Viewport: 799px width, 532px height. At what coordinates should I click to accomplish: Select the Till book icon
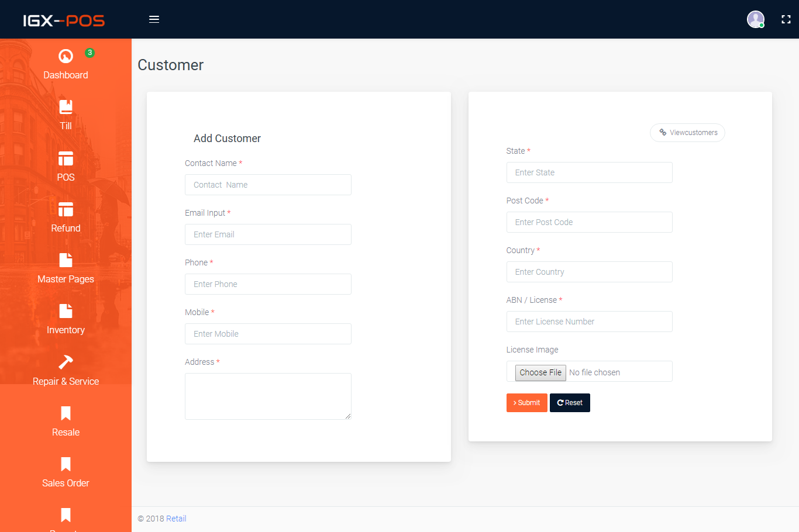click(66, 107)
